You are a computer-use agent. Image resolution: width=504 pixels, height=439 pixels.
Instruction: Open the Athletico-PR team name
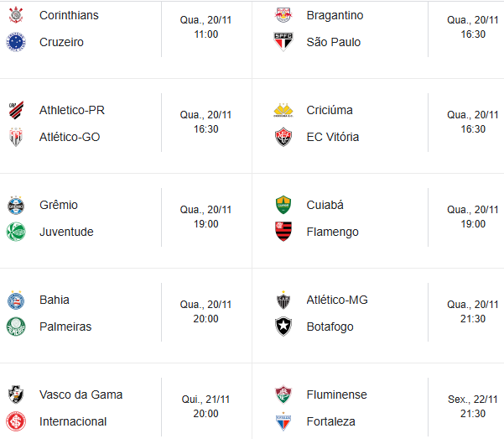click(72, 110)
